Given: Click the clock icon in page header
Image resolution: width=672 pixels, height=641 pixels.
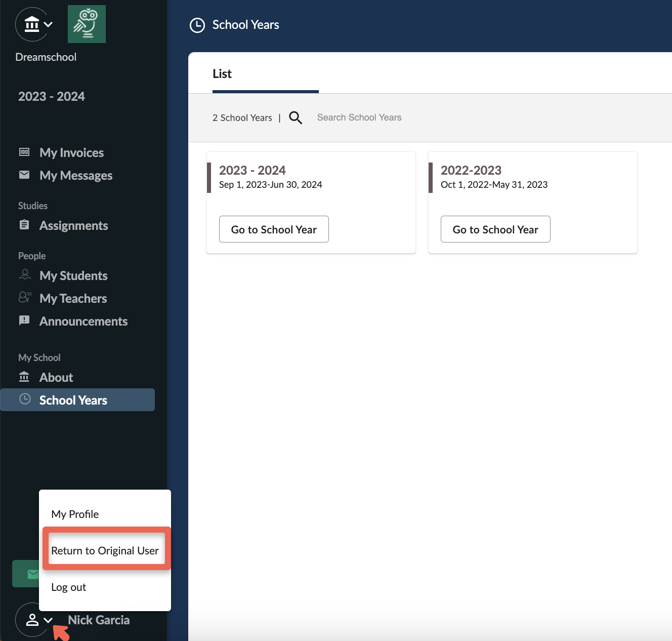Looking at the screenshot, I should pos(197,25).
